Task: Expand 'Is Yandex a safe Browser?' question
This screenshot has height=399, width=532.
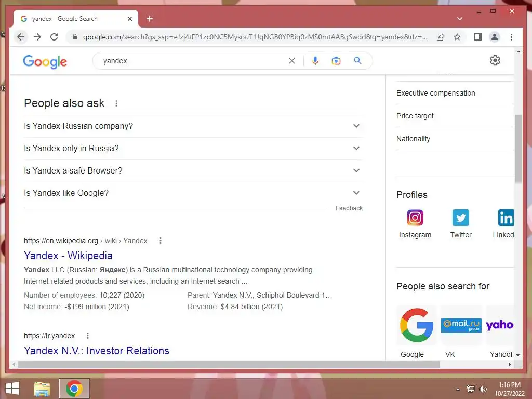Action: (x=193, y=170)
